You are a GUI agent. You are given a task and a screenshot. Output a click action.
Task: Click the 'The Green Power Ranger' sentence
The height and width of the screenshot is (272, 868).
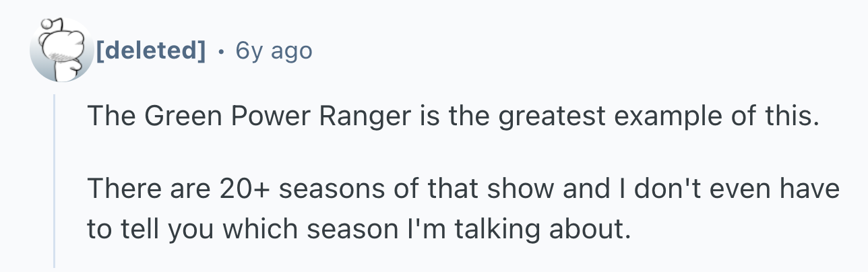click(452, 119)
